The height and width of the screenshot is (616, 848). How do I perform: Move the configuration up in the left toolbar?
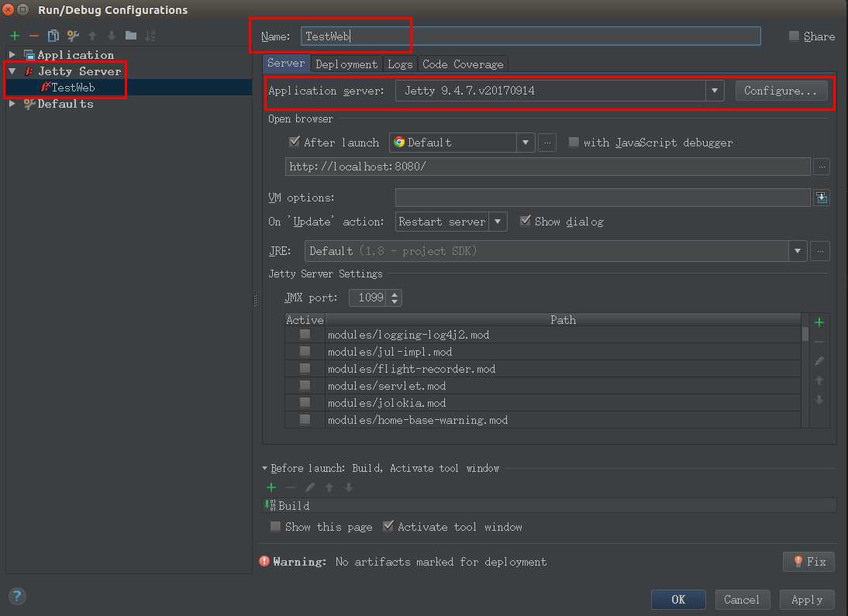pos(92,36)
